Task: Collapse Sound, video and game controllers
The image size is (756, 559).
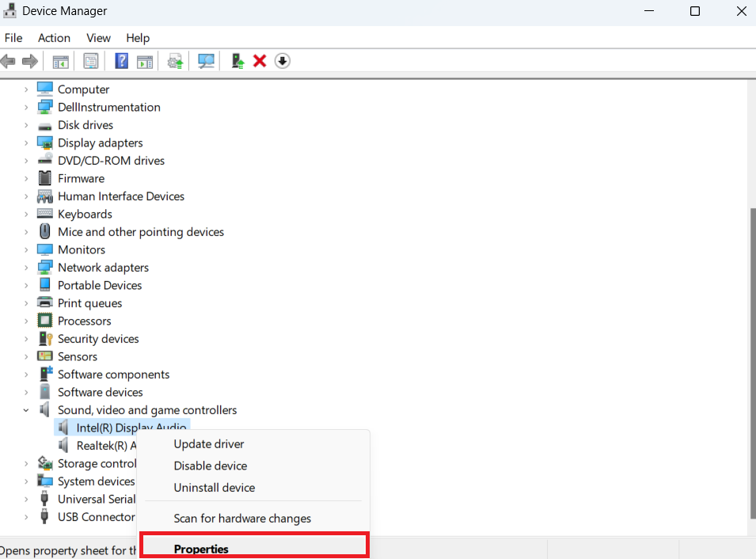Action: 26,410
